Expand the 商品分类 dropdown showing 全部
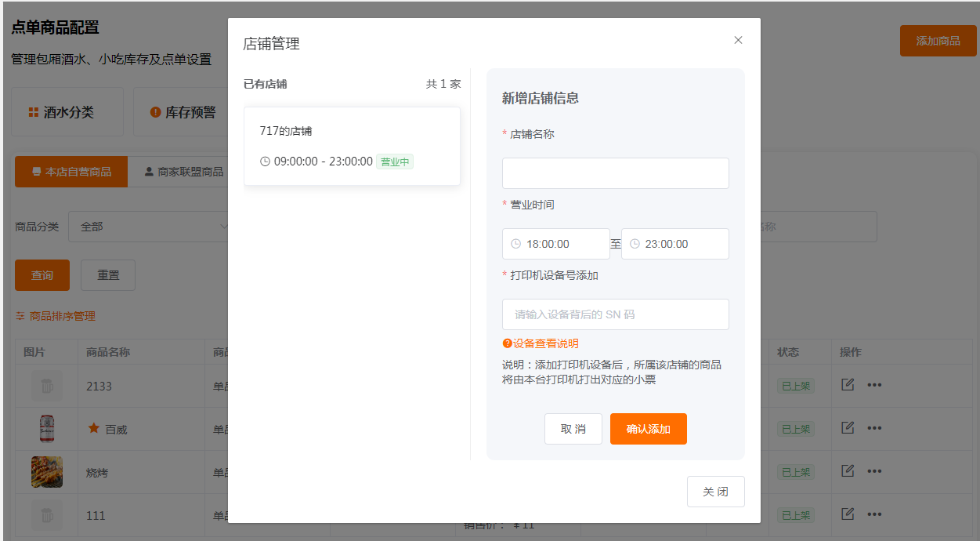980x541 pixels. pyautogui.click(x=150, y=226)
